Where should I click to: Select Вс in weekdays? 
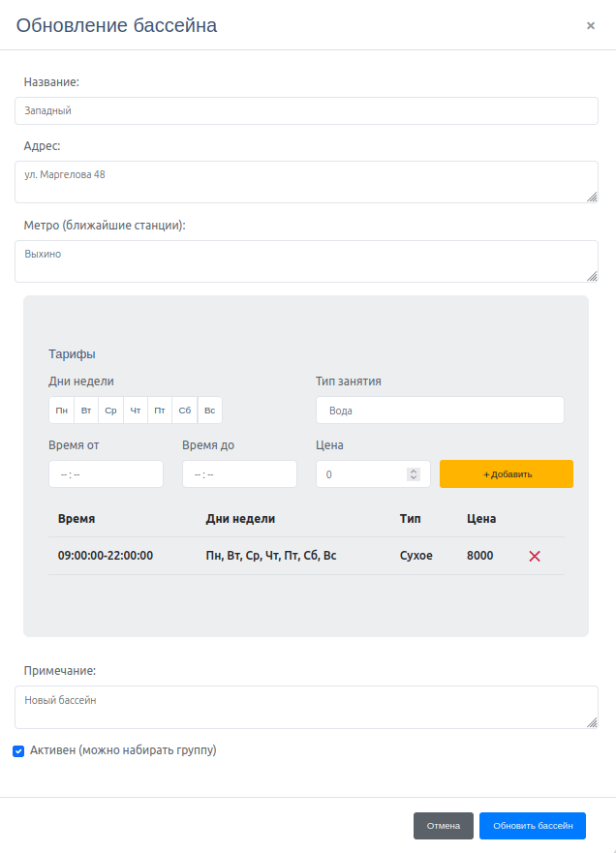[x=210, y=411]
